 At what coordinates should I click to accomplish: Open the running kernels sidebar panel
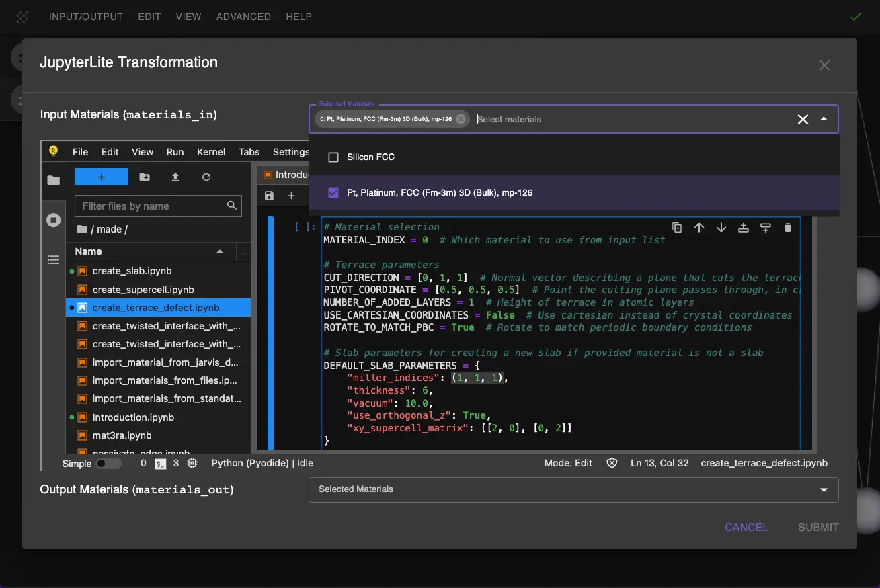[54, 220]
